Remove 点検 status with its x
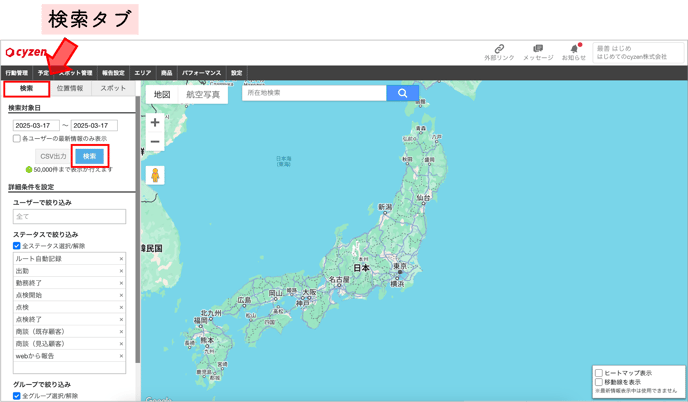Image resolution: width=688 pixels, height=402 pixels. [x=122, y=307]
